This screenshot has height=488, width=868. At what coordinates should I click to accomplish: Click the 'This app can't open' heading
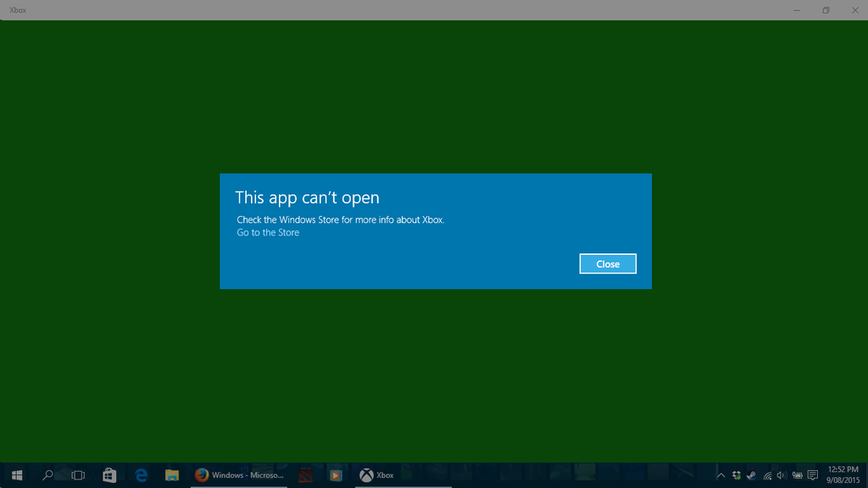point(307,197)
